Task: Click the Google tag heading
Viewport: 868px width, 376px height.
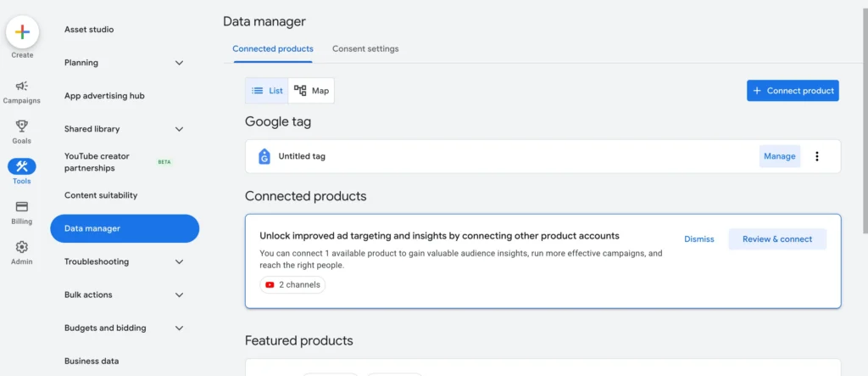Action: pos(278,122)
